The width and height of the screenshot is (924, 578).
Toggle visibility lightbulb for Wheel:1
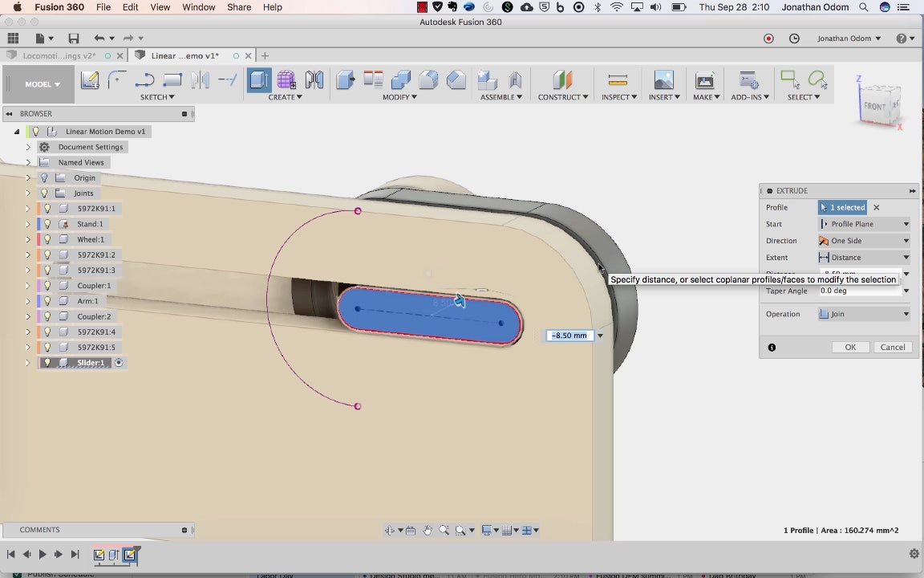point(48,239)
